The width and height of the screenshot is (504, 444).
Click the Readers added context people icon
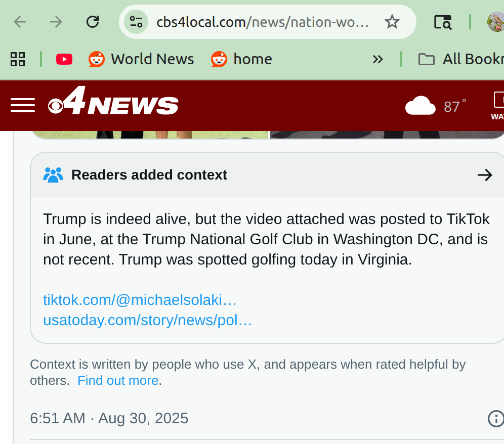pyautogui.click(x=53, y=175)
